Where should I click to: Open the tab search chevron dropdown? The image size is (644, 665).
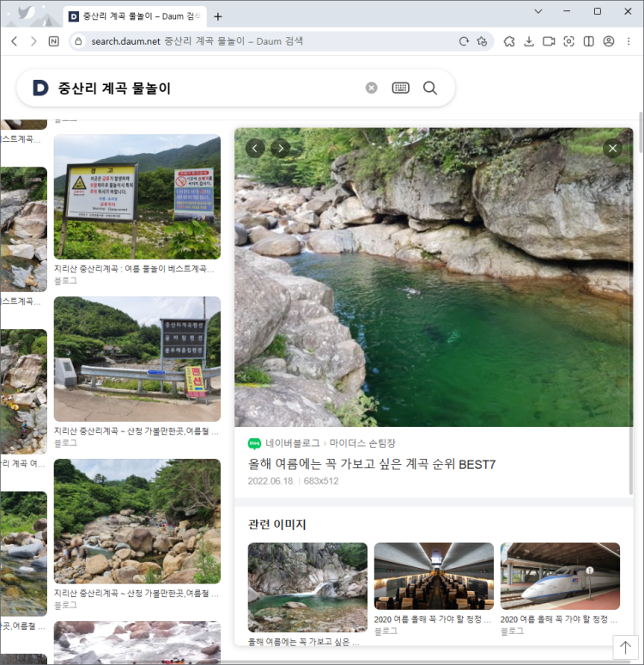(538, 11)
